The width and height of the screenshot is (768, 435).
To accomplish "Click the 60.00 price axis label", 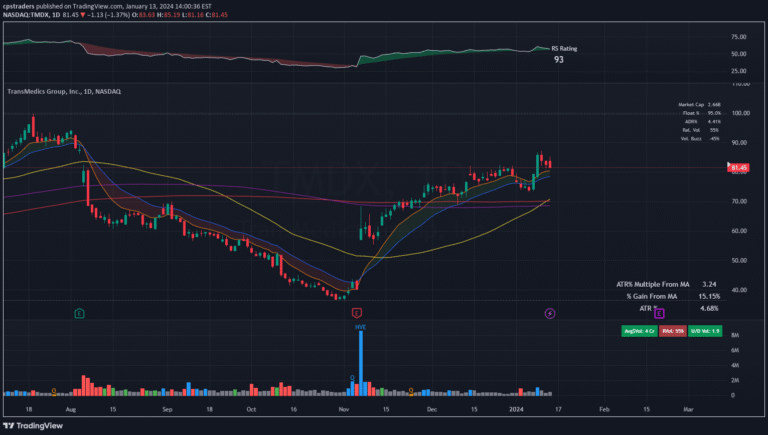I will coord(741,231).
